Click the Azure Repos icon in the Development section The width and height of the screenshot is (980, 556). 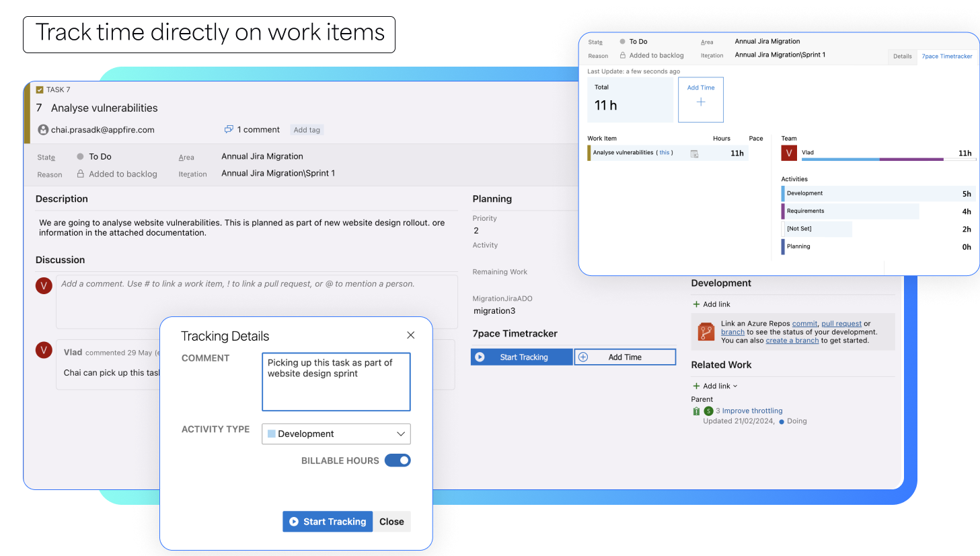[706, 331]
